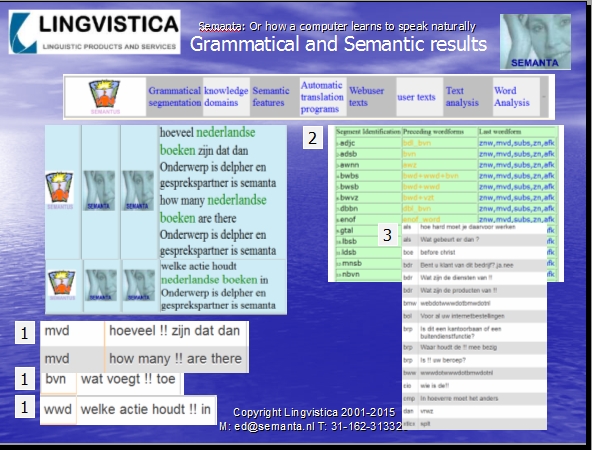Select the 'before christ' row
Screen dimensions: 592x450
(474, 253)
